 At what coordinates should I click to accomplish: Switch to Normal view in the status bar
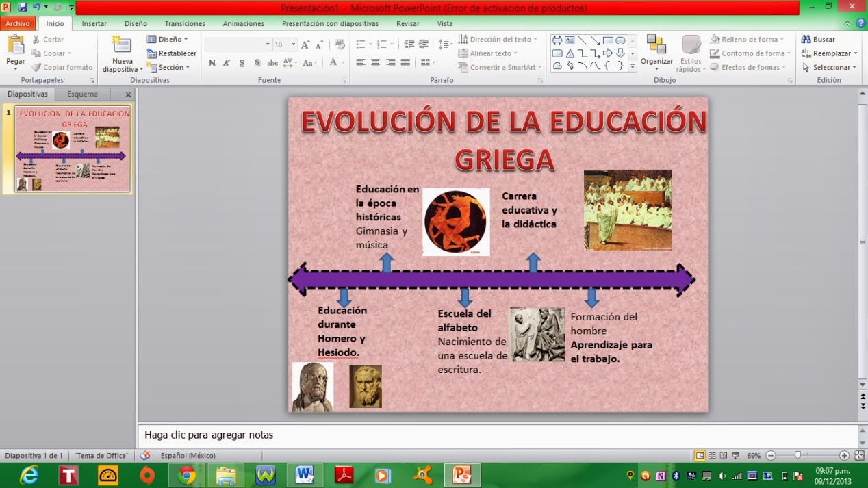[x=700, y=455]
